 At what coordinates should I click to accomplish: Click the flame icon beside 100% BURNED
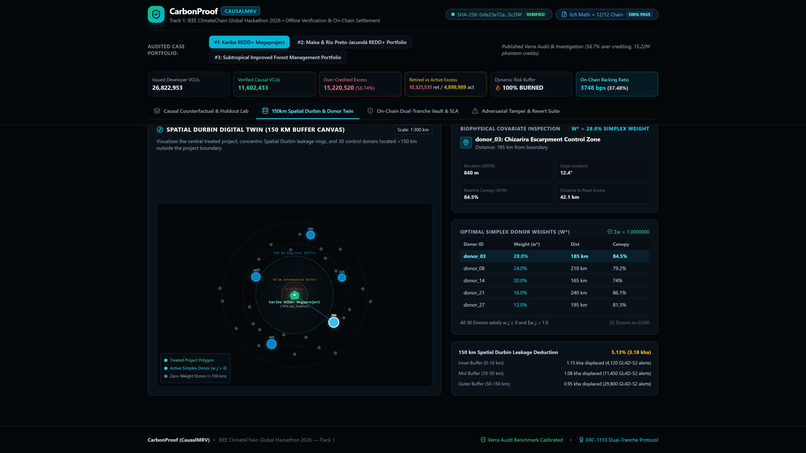point(498,88)
